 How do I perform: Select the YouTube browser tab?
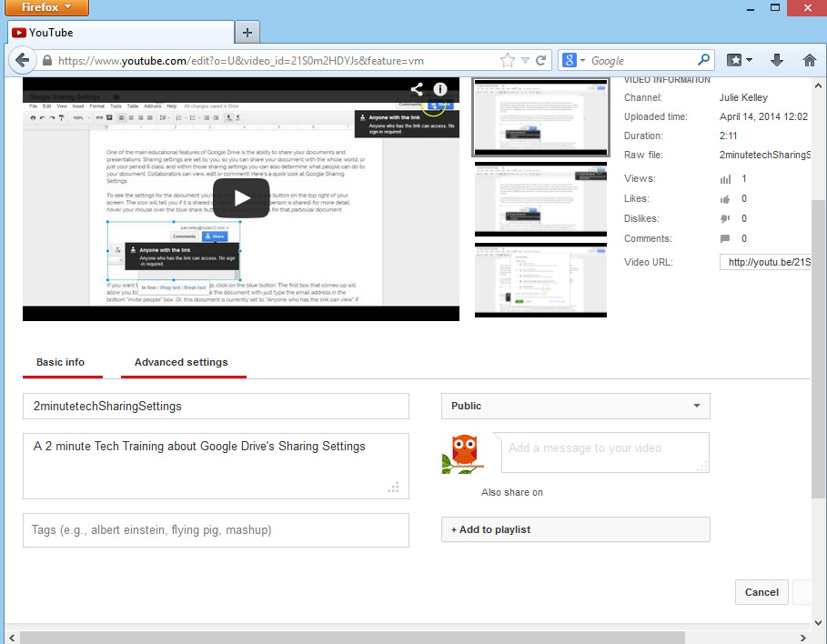coord(120,33)
